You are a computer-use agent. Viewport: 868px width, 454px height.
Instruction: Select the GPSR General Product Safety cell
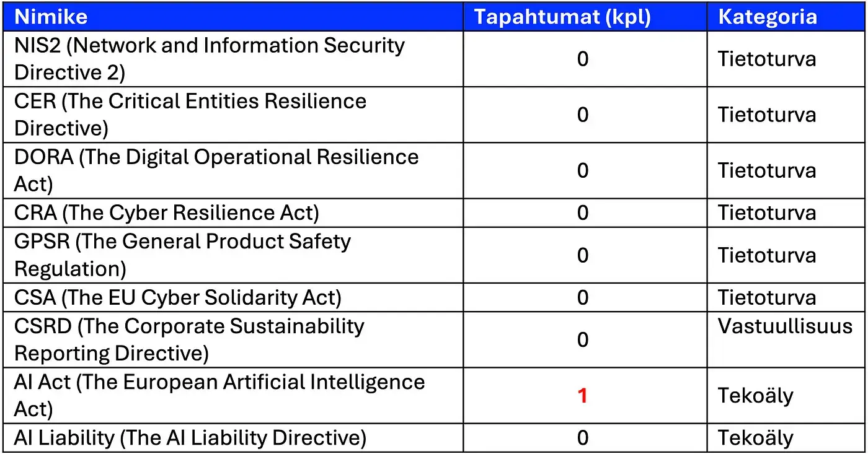point(232,255)
